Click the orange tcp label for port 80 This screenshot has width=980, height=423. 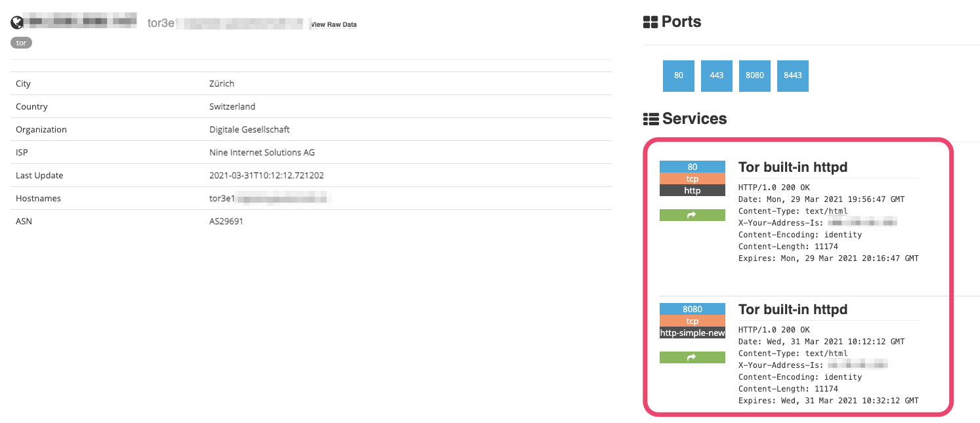click(692, 178)
